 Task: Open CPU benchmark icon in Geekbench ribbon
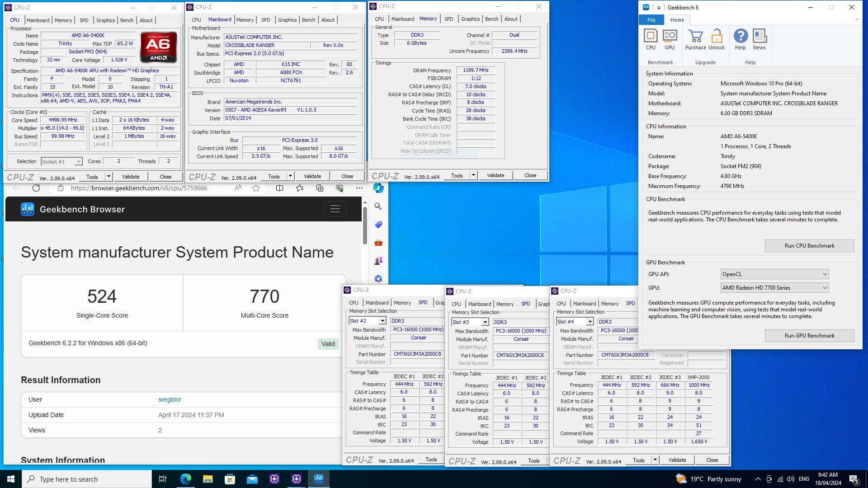point(651,39)
